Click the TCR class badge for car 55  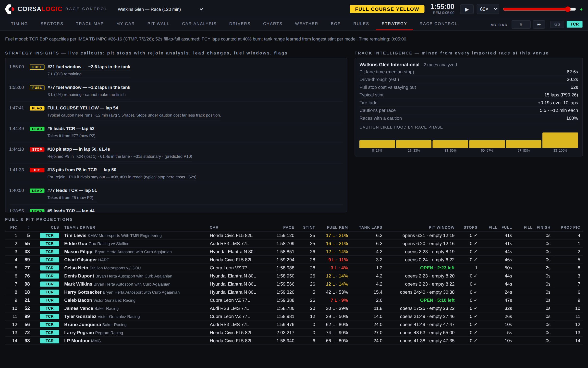(x=49, y=244)
